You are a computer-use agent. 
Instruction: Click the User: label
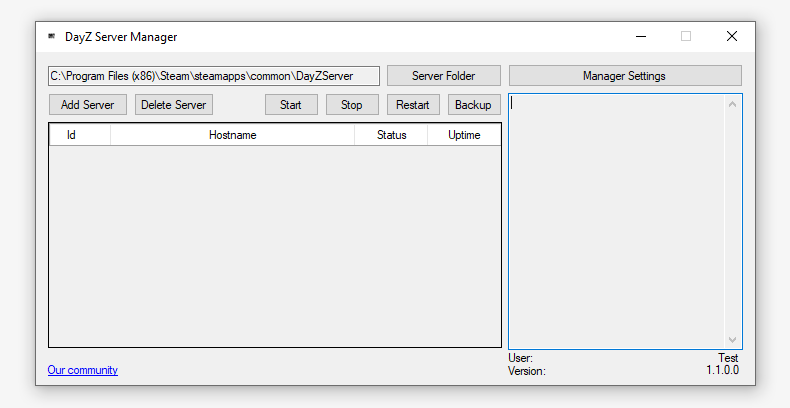click(520, 358)
